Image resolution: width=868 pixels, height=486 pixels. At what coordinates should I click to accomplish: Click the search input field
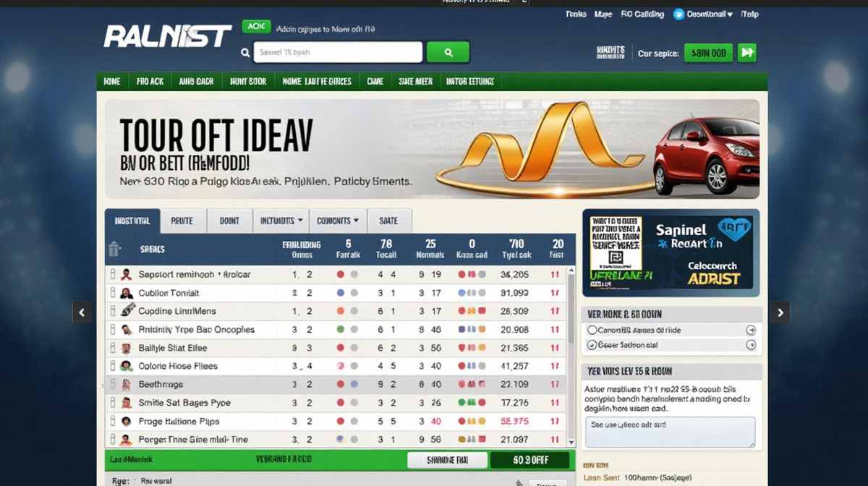pos(338,52)
